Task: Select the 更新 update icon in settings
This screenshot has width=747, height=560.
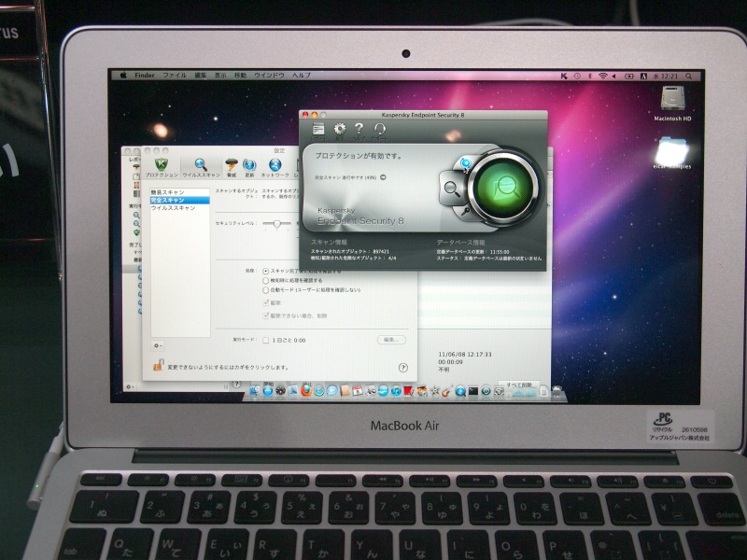Action: click(249, 168)
